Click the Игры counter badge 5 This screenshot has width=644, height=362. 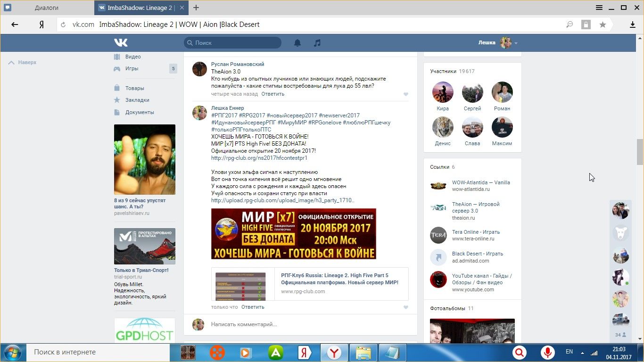173,69
